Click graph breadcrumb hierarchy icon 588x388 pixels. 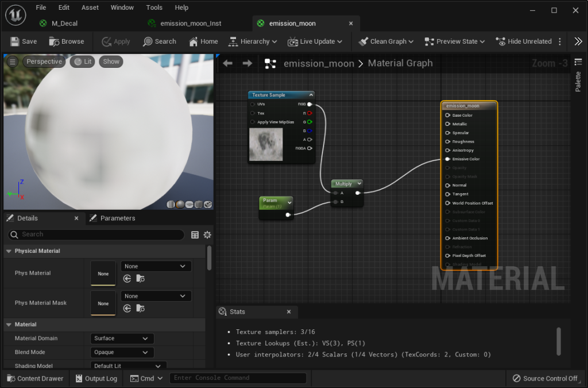(270, 63)
